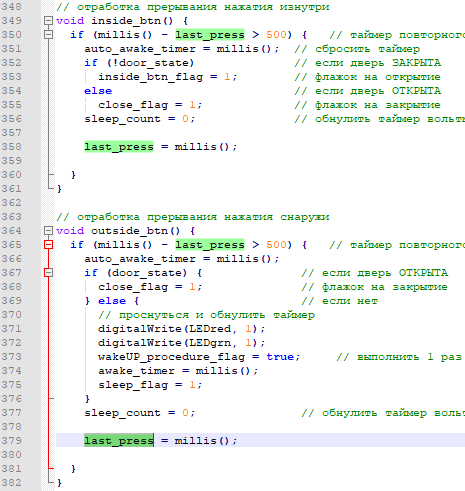This screenshot has width=465, height=491.
Task: Click awake_timer on line 374
Action: 136,371
